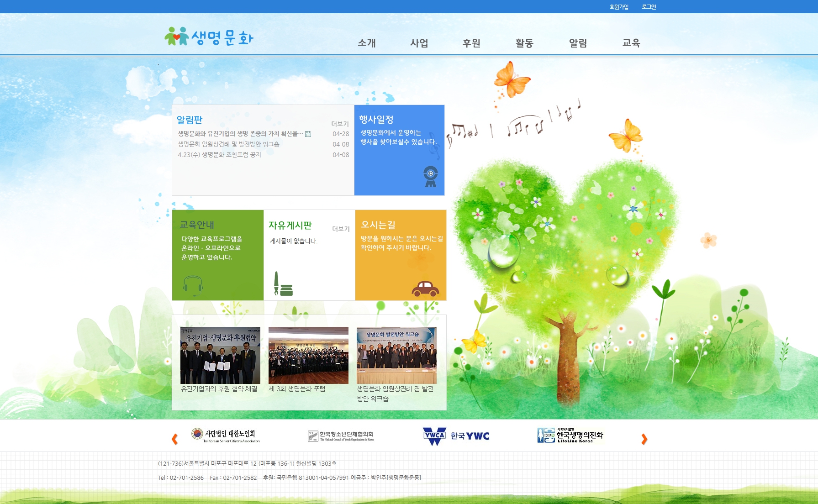Open the 제 3회 생명문화 포럼 photo
This screenshot has height=504, width=818.
click(x=308, y=355)
